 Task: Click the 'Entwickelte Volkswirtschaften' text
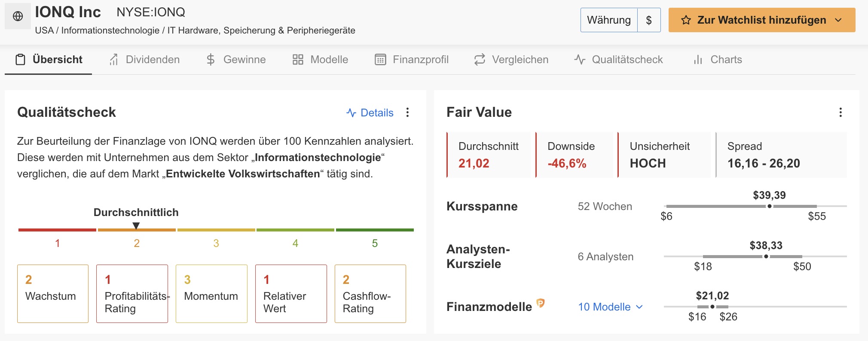[243, 174]
